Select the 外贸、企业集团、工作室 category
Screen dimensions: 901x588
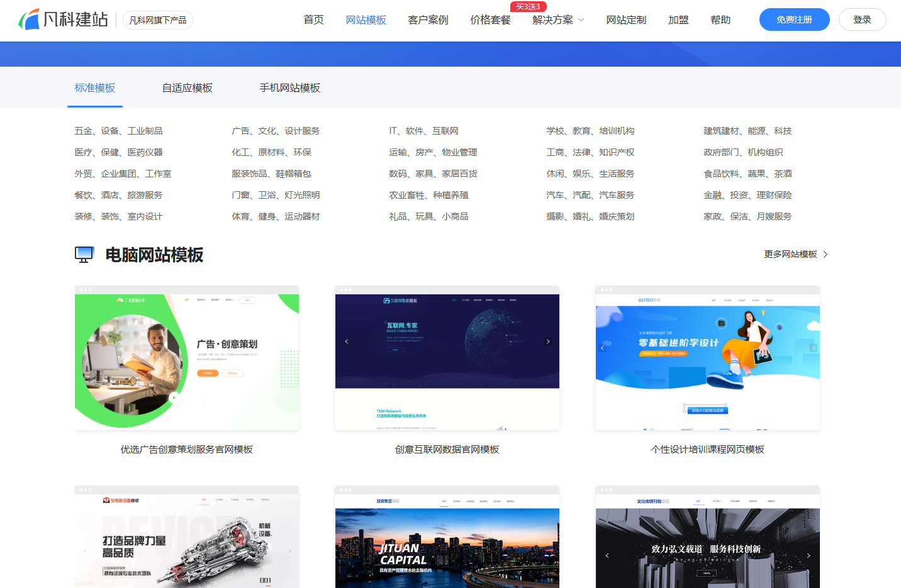coord(123,174)
